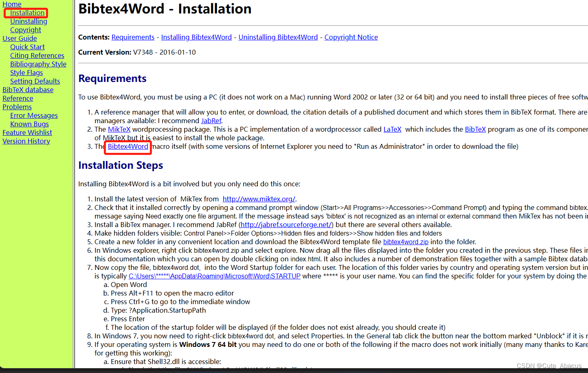The image size is (588, 373).
Task: Click the 'Open Word' sub-step text
Action: point(129,285)
